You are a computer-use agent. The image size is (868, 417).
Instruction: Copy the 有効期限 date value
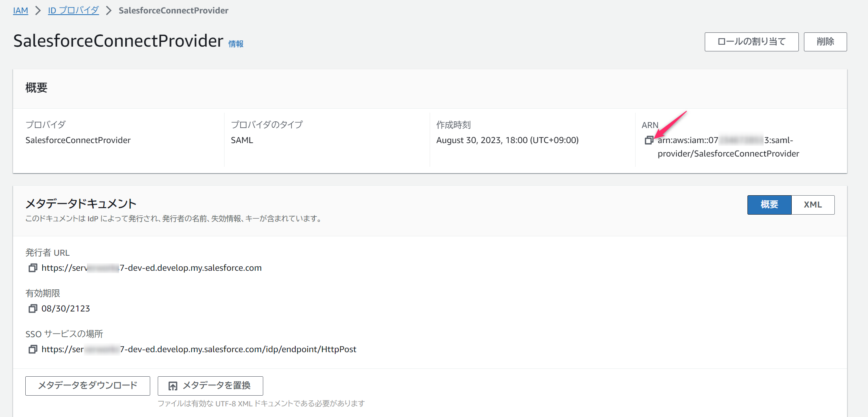33,309
